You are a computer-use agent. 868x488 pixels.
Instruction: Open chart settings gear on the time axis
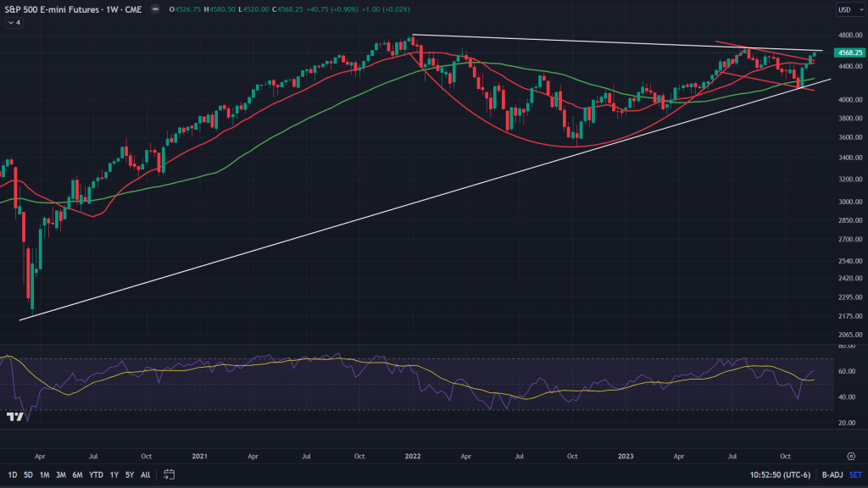tap(850, 455)
